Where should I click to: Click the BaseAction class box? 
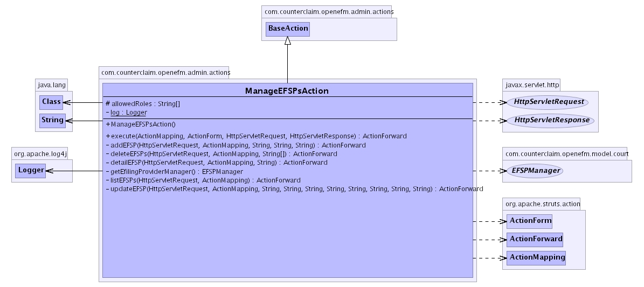287,29
